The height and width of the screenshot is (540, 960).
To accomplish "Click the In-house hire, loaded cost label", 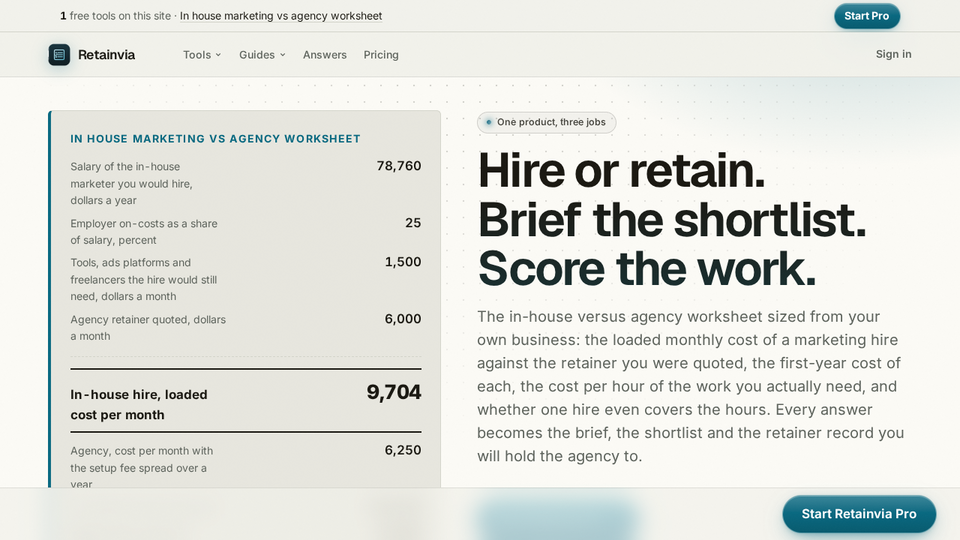I will pyautogui.click(x=139, y=405).
